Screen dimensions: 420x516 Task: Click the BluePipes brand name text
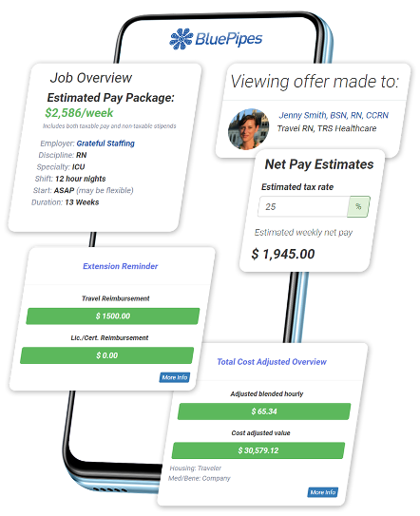click(x=229, y=39)
